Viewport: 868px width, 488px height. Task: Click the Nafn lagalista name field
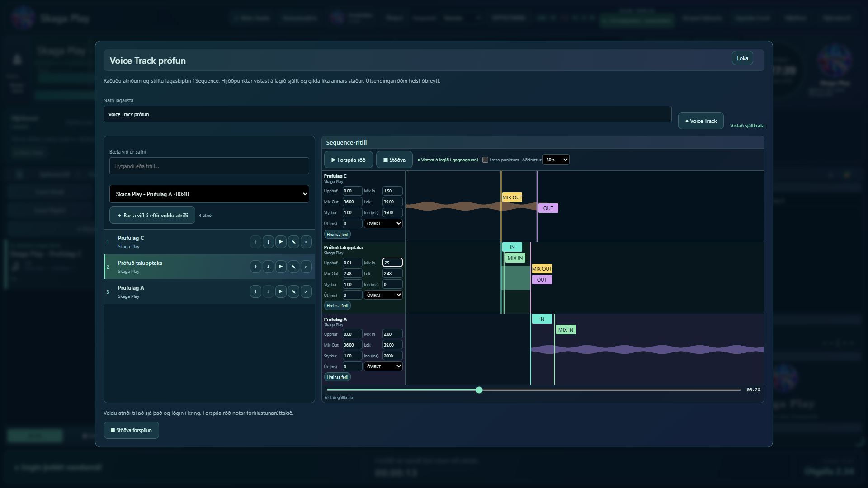point(387,114)
